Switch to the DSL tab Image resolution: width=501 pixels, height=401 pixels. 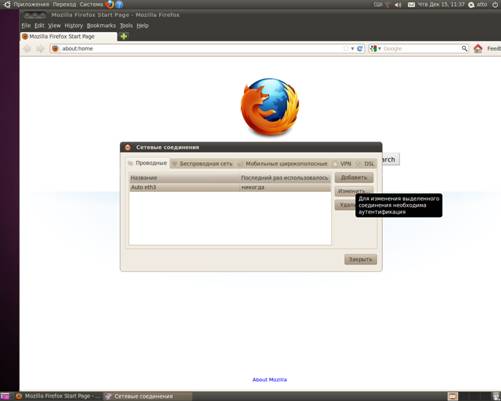(366, 164)
